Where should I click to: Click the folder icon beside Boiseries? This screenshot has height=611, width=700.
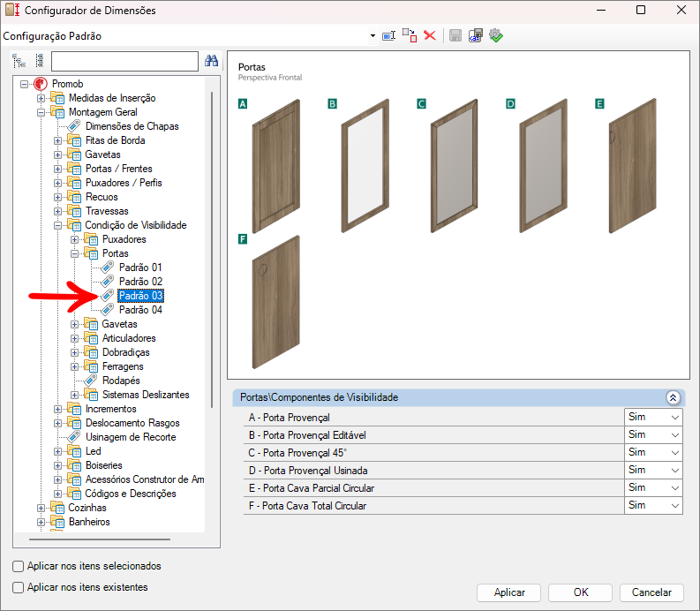coord(73,465)
